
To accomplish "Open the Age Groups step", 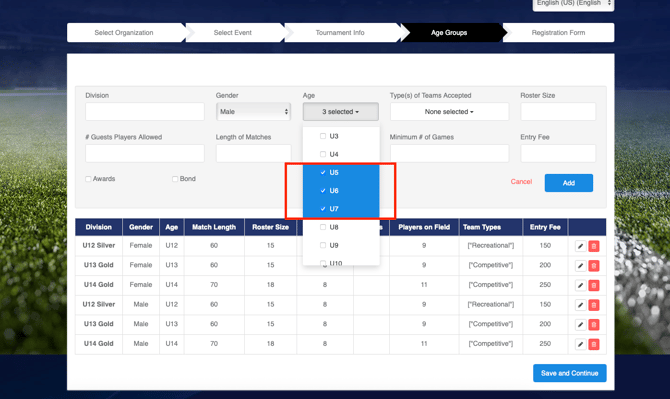I will tap(449, 32).
